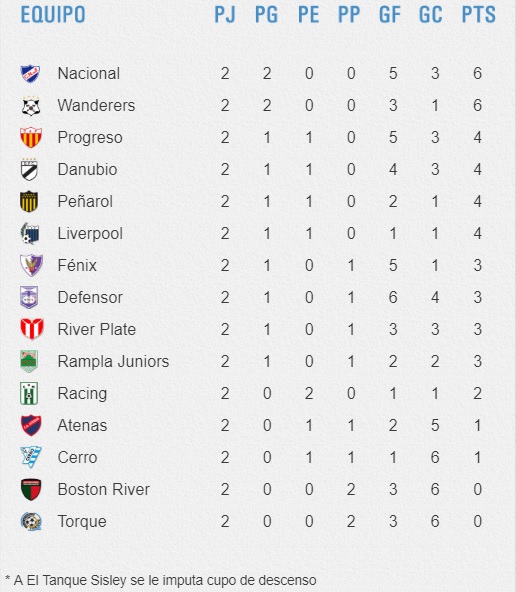
Task: Click the Racing green-white crest
Action: tap(29, 393)
